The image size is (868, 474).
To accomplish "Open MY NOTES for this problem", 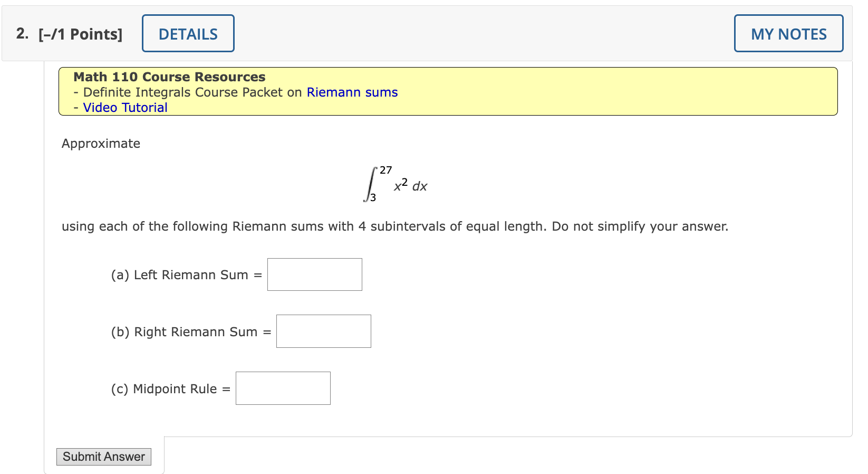I will click(788, 33).
